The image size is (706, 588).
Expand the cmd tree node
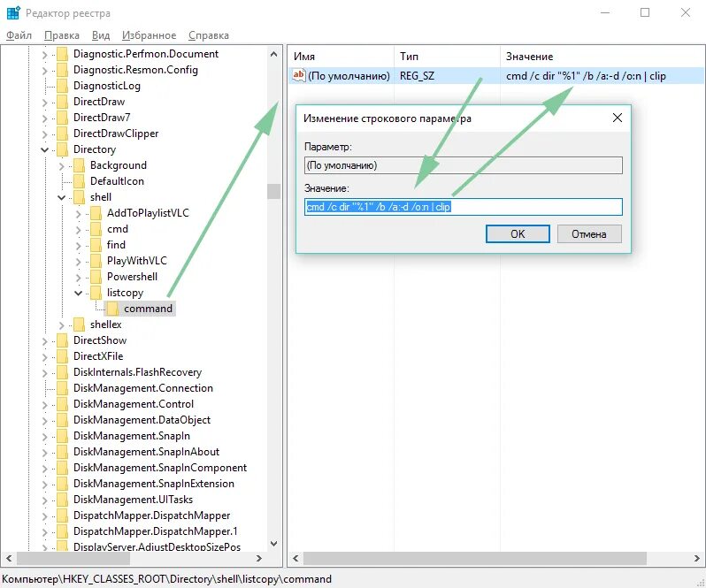point(78,230)
